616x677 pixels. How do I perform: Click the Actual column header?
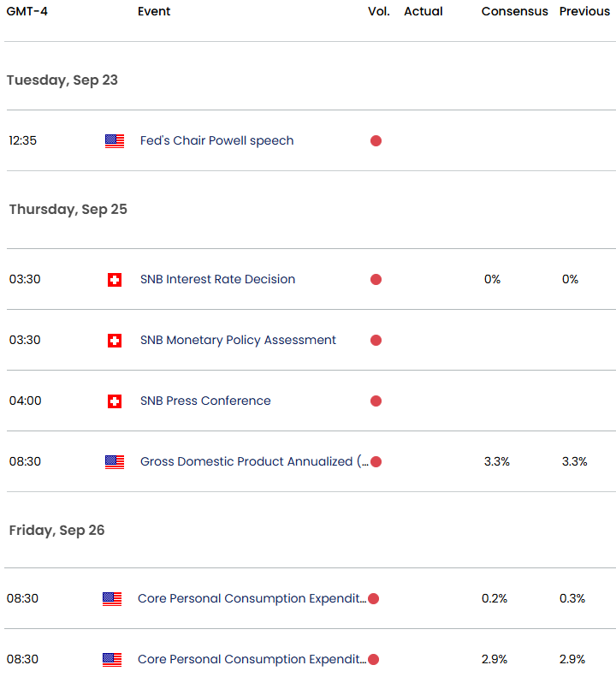pos(423,12)
